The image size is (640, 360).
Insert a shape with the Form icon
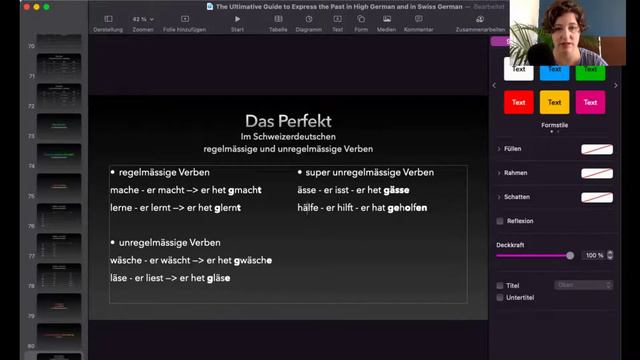(361, 19)
